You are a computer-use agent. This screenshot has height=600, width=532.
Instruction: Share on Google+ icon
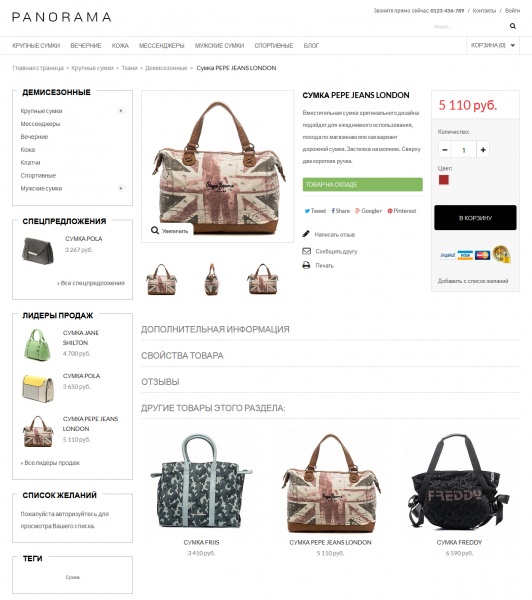[357, 211]
